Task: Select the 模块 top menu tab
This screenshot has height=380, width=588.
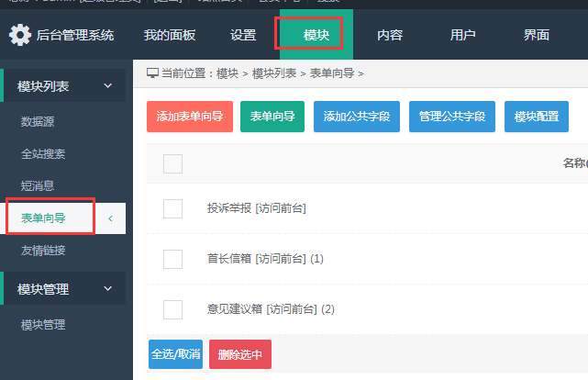Action: [x=316, y=35]
